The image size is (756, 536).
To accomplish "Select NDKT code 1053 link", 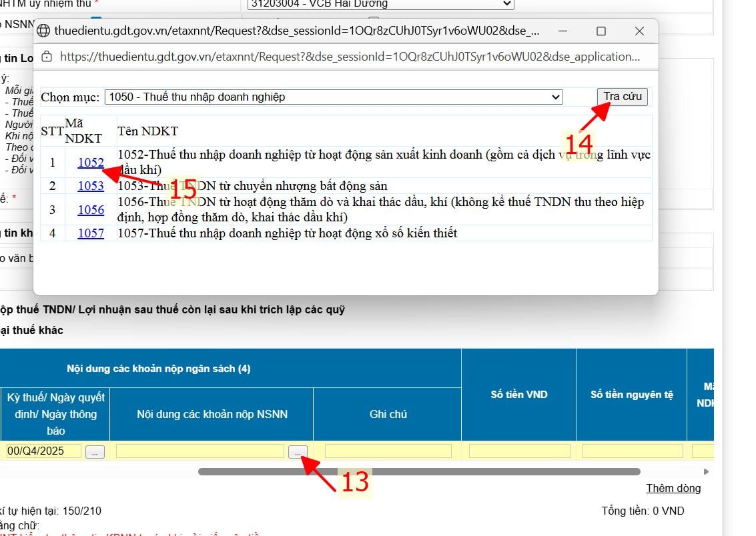I will pos(91,186).
